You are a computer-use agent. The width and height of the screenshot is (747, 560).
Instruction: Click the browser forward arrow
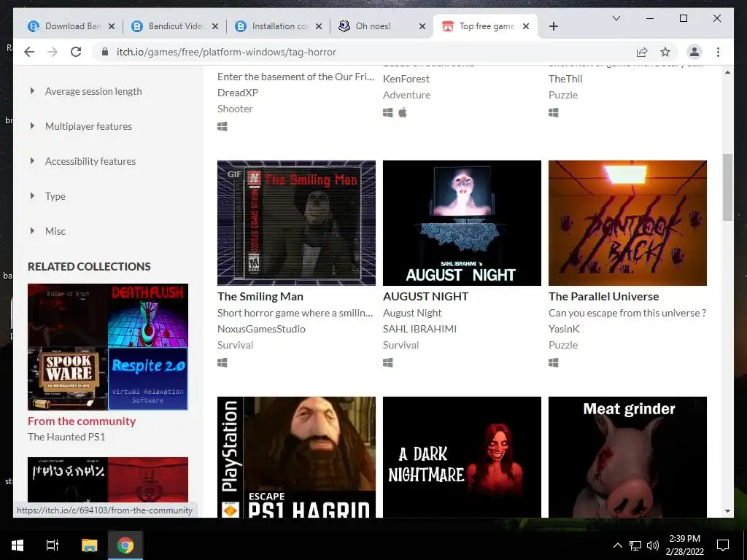tap(53, 52)
